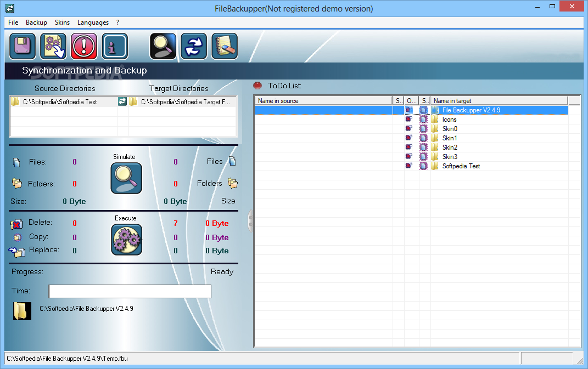Click the sync arrows toolbar icon
This screenshot has width=588, height=369.
pyautogui.click(x=194, y=47)
